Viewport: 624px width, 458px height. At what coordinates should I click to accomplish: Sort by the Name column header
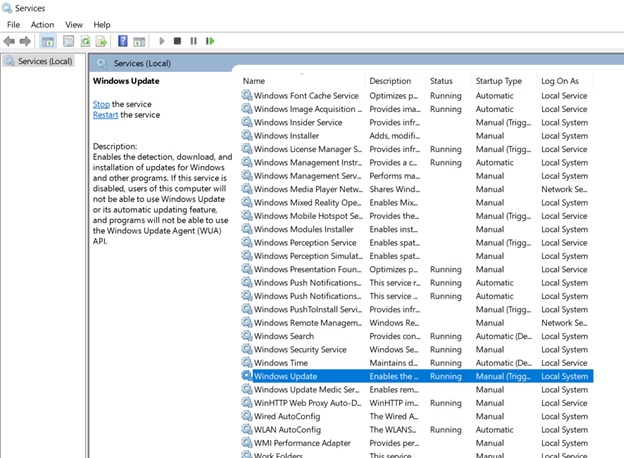click(x=254, y=81)
